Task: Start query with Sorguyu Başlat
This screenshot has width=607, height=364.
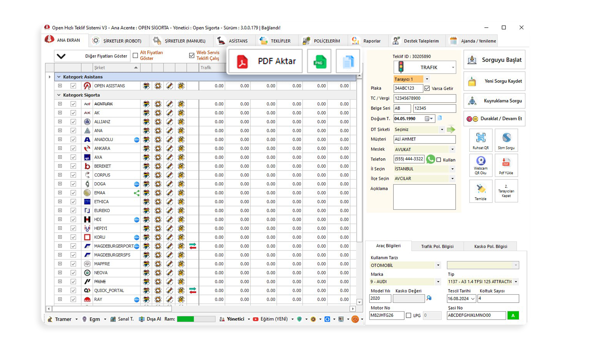Action: 494,60
